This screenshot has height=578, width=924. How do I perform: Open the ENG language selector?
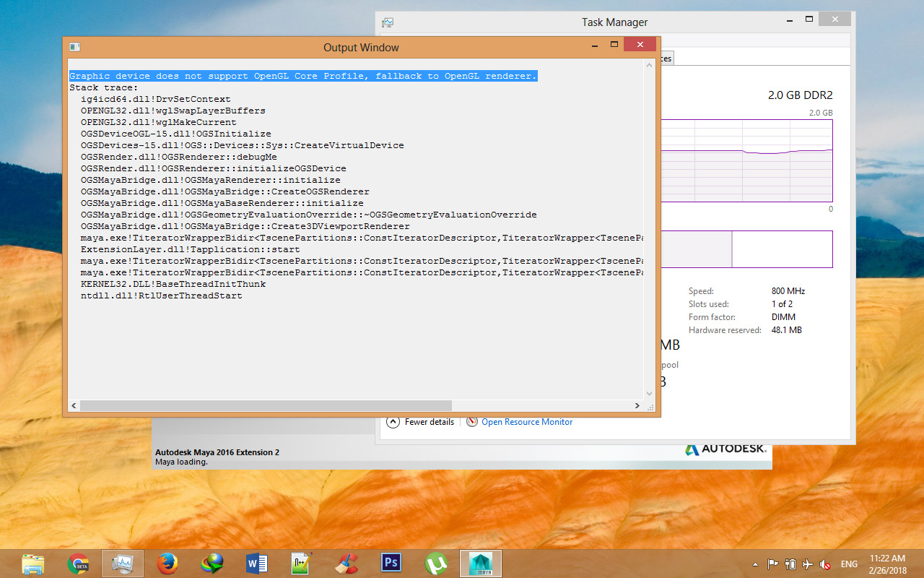point(849,564)
